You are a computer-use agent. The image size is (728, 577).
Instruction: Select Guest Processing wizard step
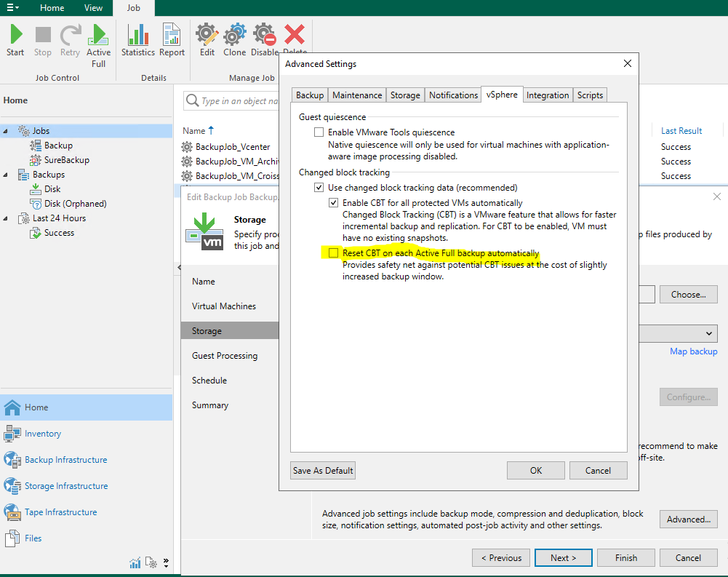pyautogui.click(x=225, y=356)
